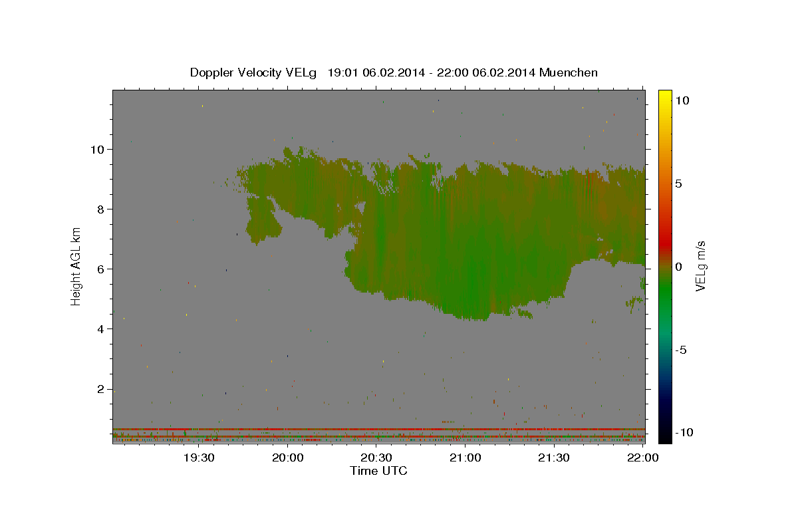798x532 pixels.
Task: Click the 20:00 time tick label
Action: point(288,458)
